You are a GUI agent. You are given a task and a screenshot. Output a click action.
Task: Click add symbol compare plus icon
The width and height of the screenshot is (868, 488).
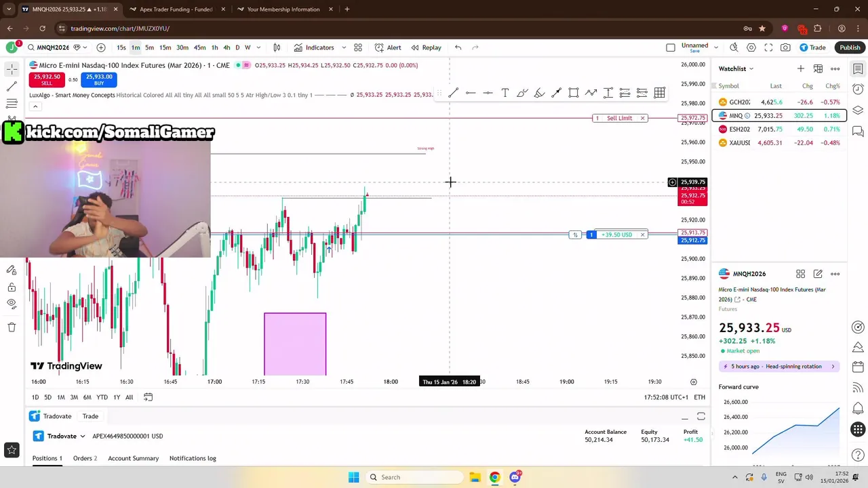(101, 47)
